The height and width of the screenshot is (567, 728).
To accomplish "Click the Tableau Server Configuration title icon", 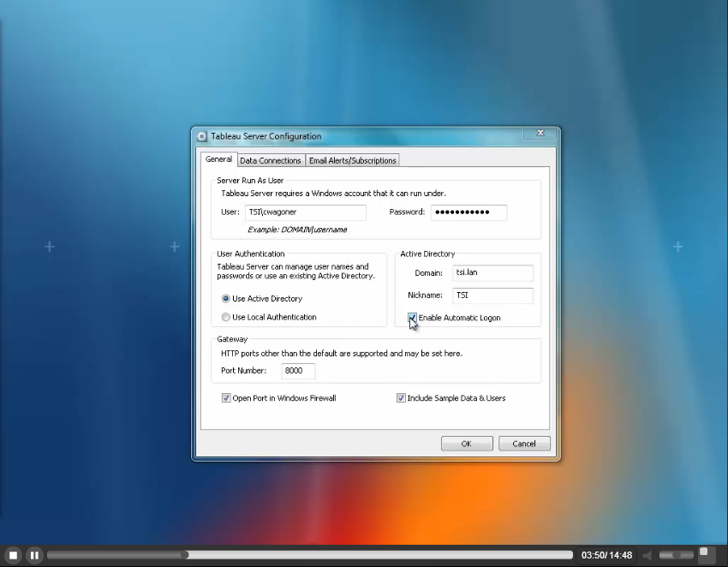I will click(x=202, y=136).
